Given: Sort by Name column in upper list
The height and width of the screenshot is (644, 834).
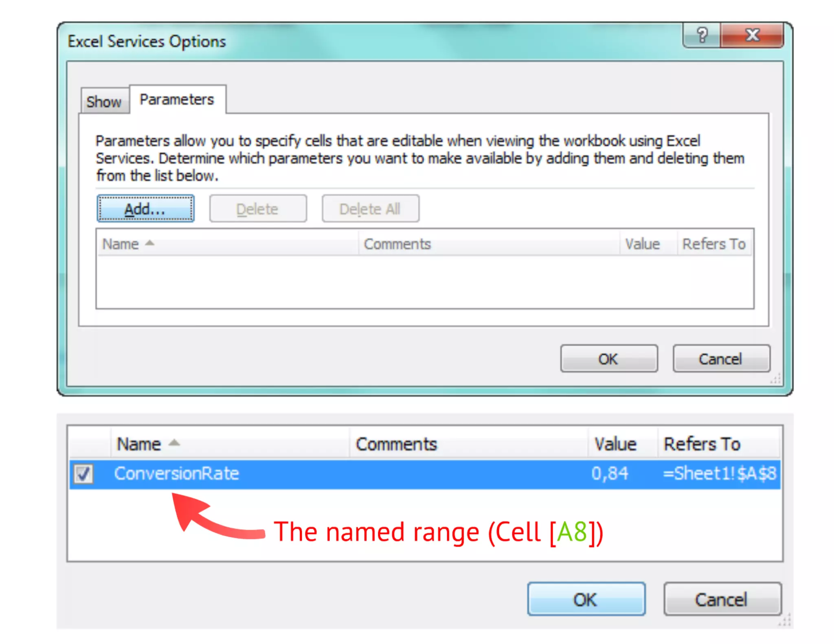Looking at the screenshot, I should pyautogui.click(x=228, y=244).
